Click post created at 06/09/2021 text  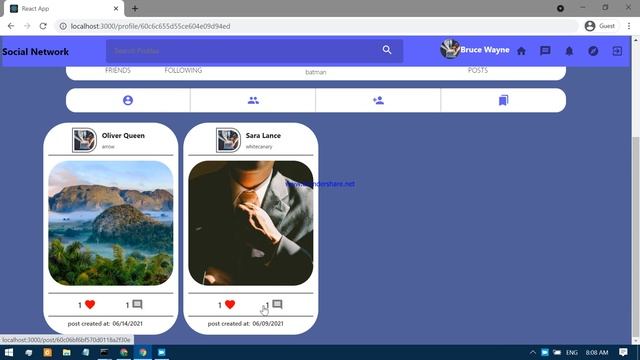(245, 323)
